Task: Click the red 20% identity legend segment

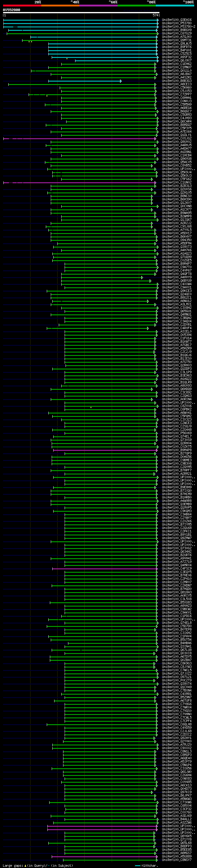Action: pyautogui.click(x=22, y=6)
